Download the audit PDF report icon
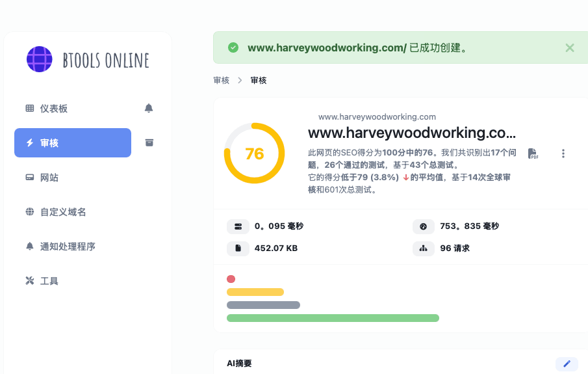This screenshot has height=374, width=588. tap(533, 154)
